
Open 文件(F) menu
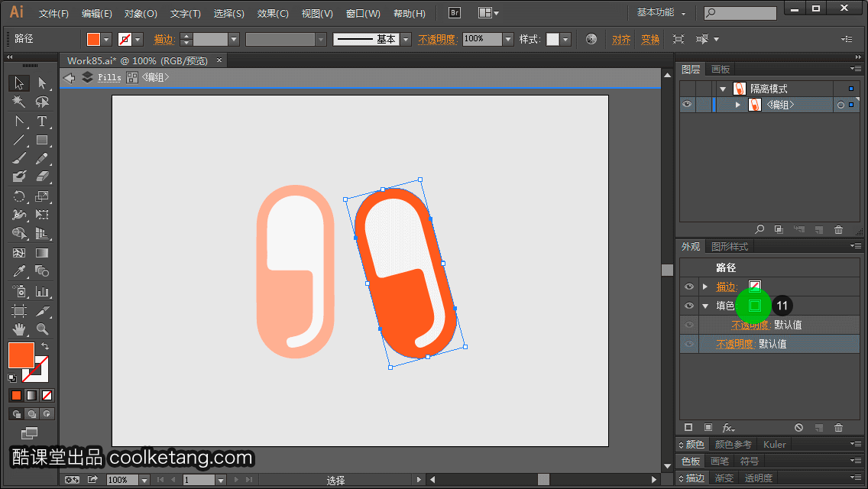[x=53, y=13]
